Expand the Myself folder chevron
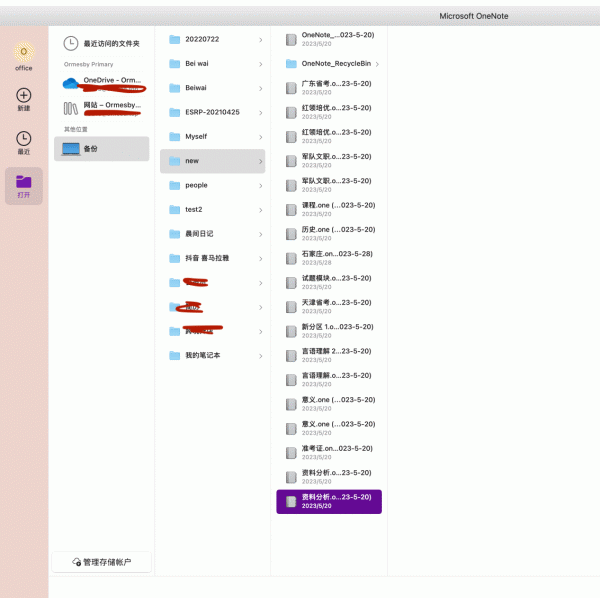This screenshot has width=600, height=598. (x=260, y=137)
